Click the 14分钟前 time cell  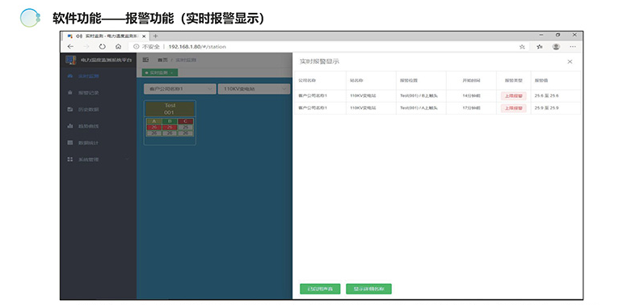pyautogui.click(x=471, y=95)
